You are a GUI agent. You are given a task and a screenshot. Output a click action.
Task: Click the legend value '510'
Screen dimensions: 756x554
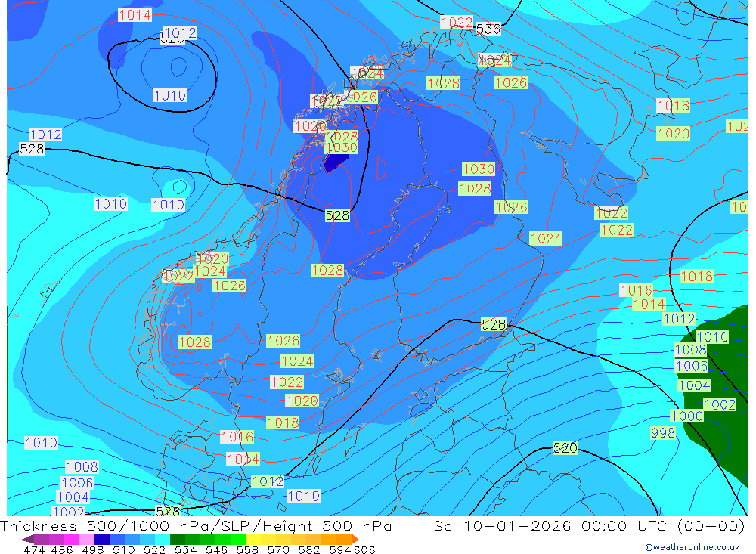(x=123, y=549)
